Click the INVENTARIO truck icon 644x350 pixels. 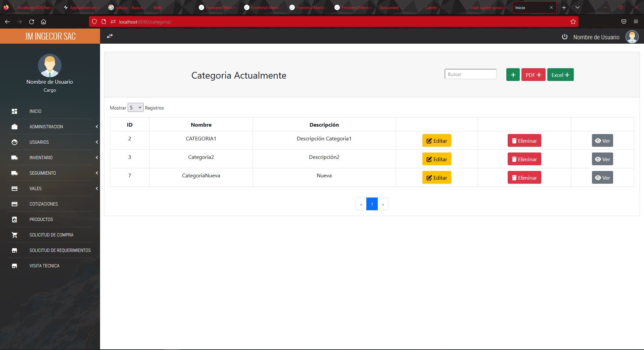[x=14, y=158]
